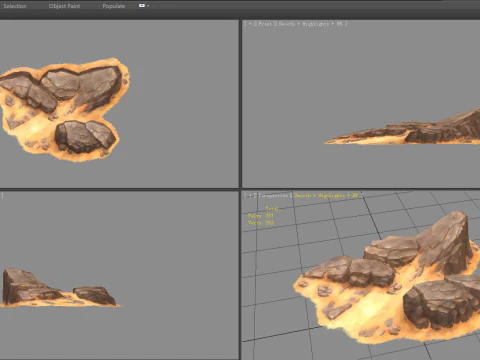Open the Selection ribbon tab
Viewport: 480px width, 360px height.
[15, 6]
